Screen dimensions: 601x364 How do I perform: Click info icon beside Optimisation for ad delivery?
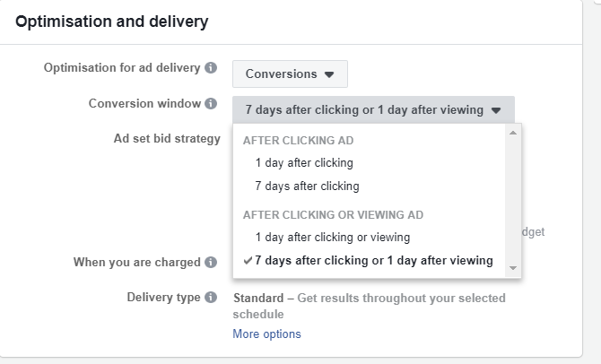coord(211,68)
